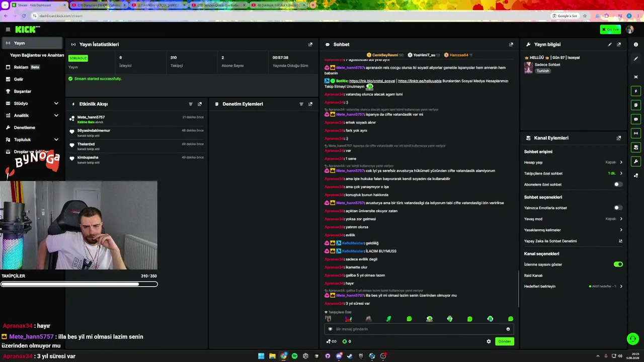Open Yasaklanmış kelimeler chevron
This screenshot has width=644, height=362.
621,230
